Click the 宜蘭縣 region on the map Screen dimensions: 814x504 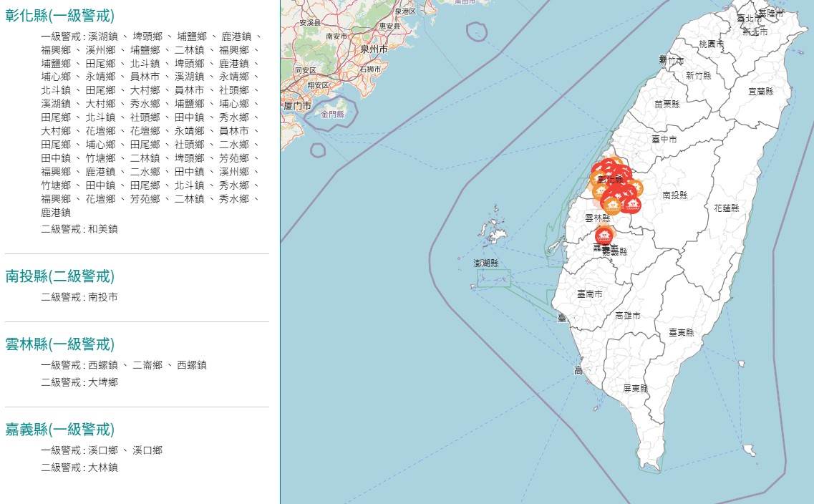click(x=760, y=92)
